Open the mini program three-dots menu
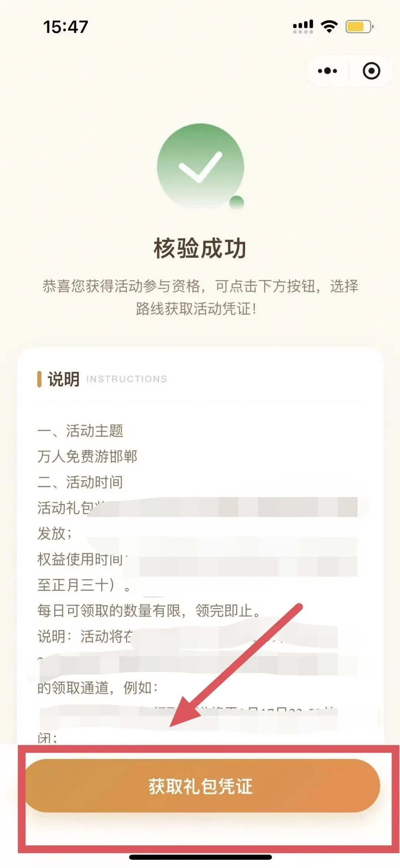400x868 pixels. point(327,71)
